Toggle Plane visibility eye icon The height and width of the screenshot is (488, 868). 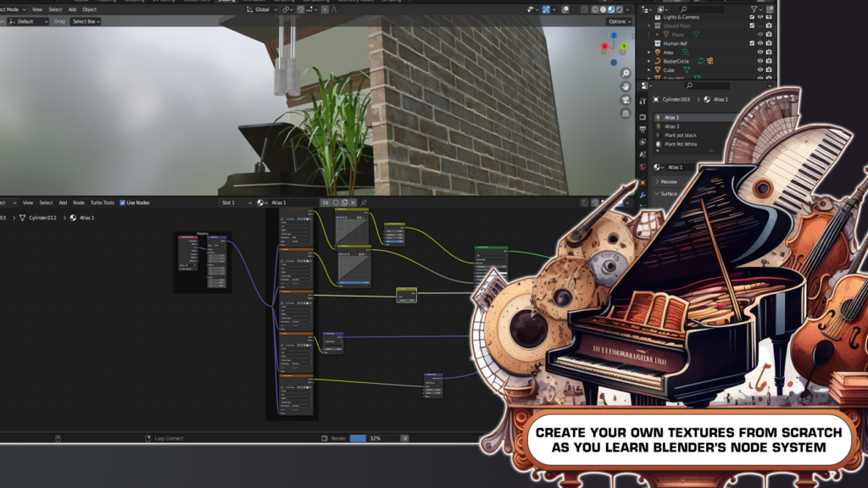tap(760, 34)
